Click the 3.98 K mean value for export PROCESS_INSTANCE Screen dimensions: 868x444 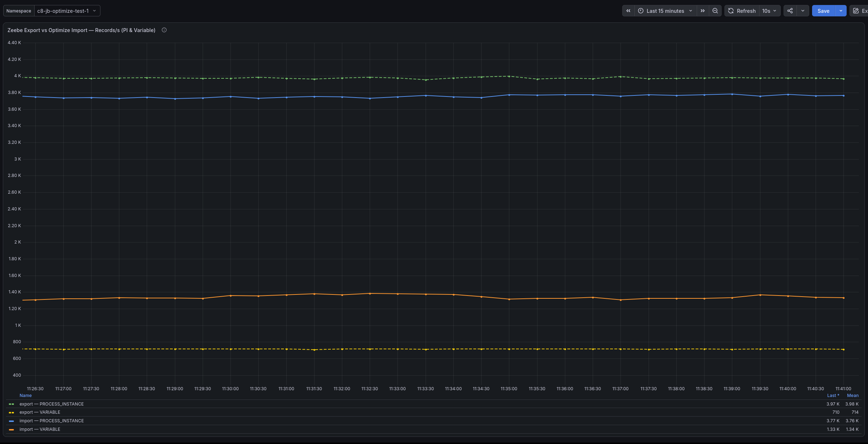click(x=852, y=404)
